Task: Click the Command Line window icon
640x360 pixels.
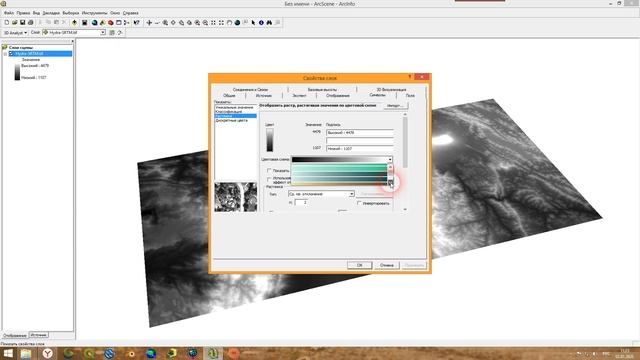Action: pos(119,22)
